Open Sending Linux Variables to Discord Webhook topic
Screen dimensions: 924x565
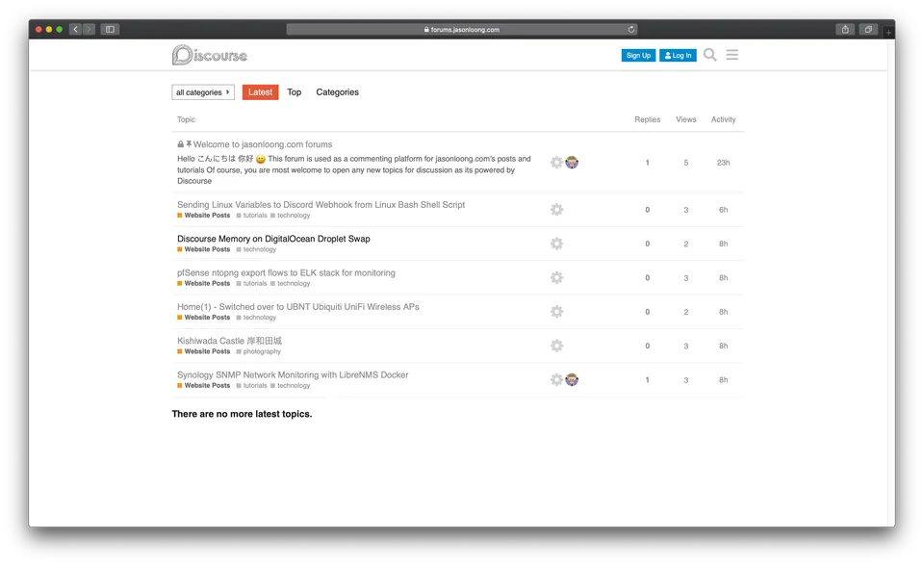click(321, 204)
